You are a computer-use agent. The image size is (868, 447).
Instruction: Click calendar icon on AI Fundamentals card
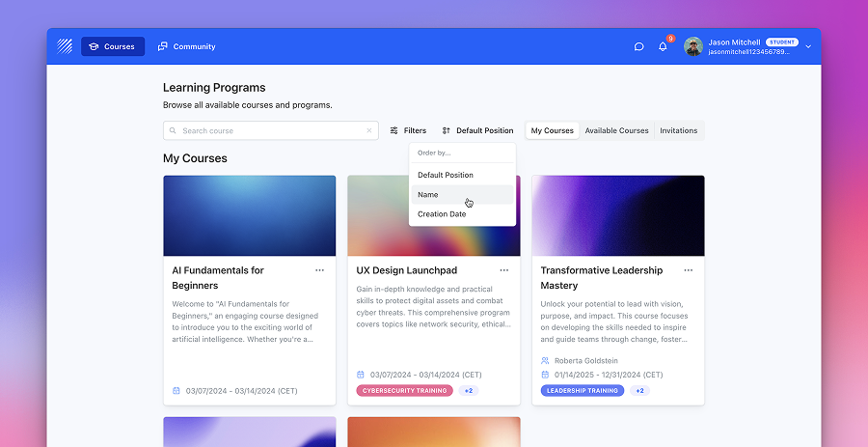[176, 390]
